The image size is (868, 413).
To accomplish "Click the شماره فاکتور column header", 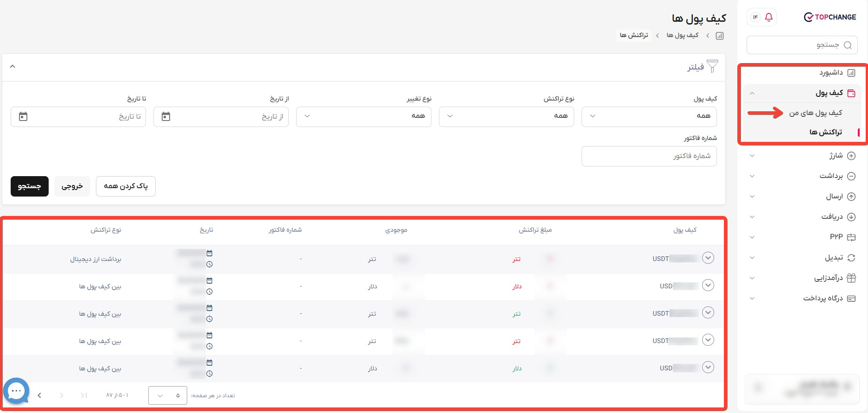I will [x=285, y=230].
